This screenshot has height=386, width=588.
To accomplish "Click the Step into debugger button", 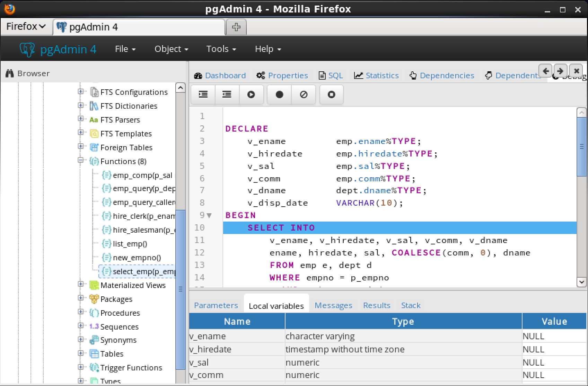I will tap(203, 95).
